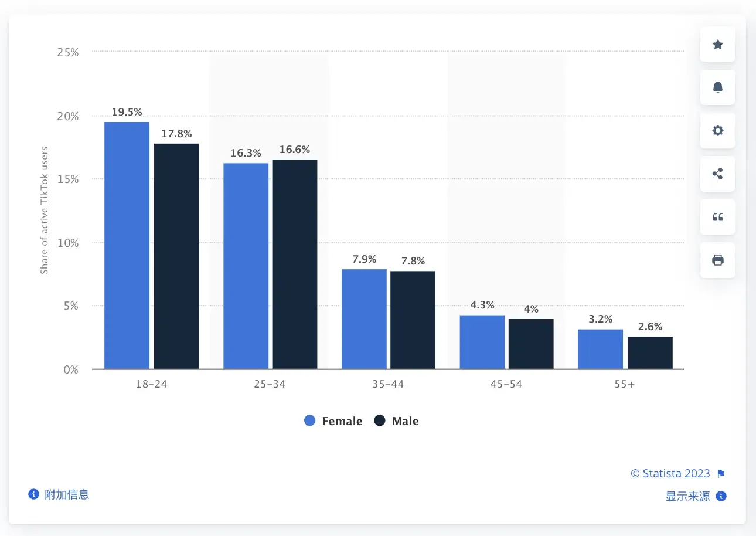This screenshot has height=536, width=756.
Task: Click the Male 55+ bar at 2.6%
Action: click(650, 353)
